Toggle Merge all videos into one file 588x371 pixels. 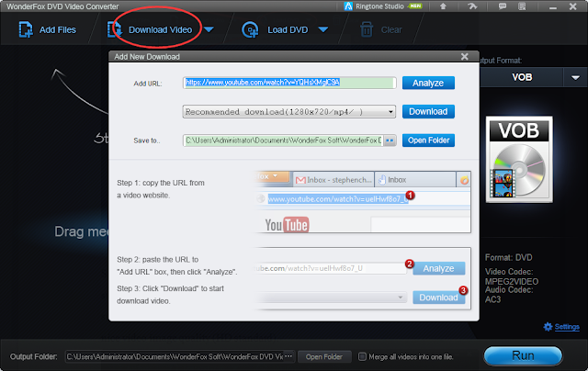tap(362, 356)
